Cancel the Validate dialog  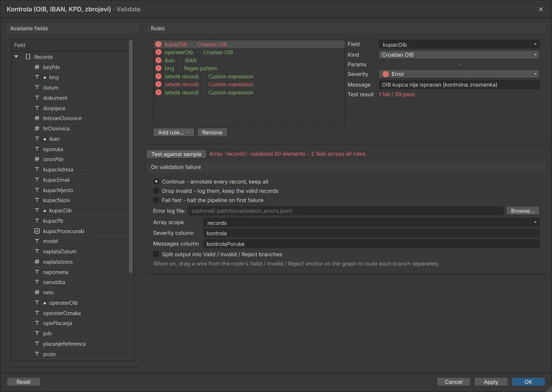click(x=454, y=382)
